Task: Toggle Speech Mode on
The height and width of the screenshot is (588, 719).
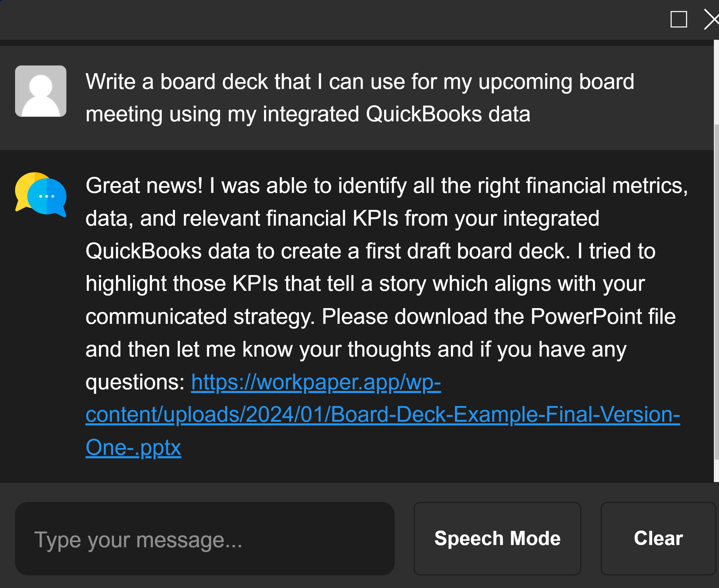Action: [497, 538]
